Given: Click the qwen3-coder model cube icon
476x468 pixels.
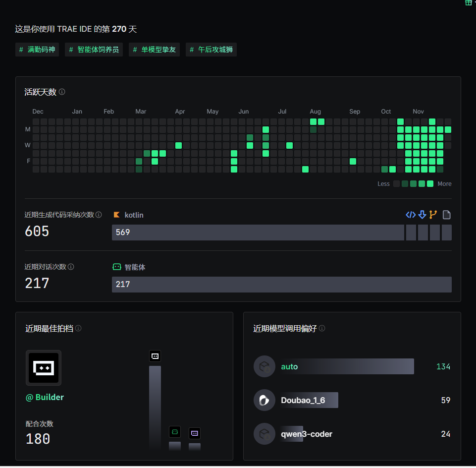Looking at the screenshot, I should (264, 434).
